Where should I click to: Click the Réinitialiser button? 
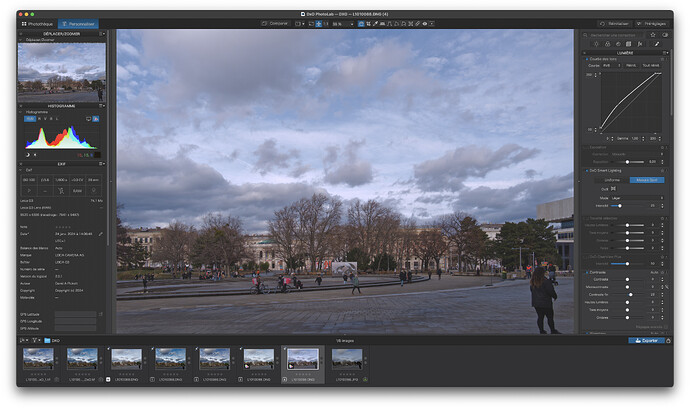(x=614, y=24)
